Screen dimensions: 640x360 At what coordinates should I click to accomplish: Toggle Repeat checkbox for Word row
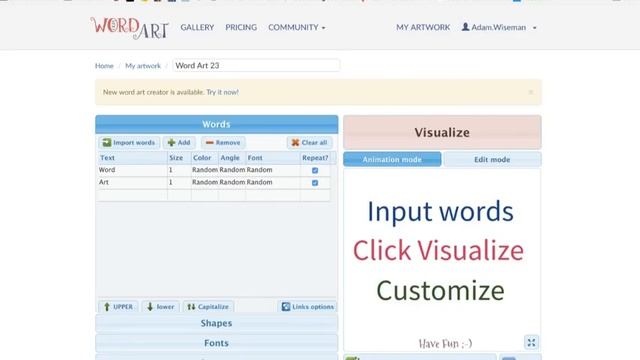pos(315,171)
